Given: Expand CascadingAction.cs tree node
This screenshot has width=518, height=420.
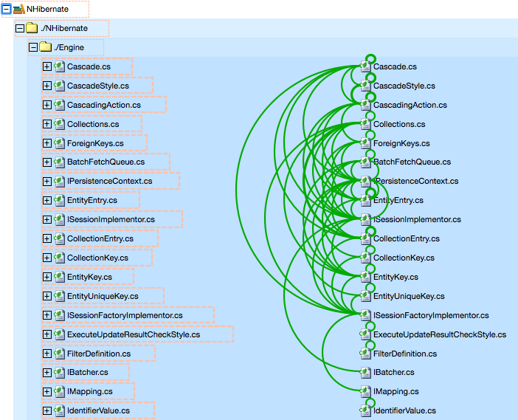Looking at the screenshot, I should click(47, 105).
